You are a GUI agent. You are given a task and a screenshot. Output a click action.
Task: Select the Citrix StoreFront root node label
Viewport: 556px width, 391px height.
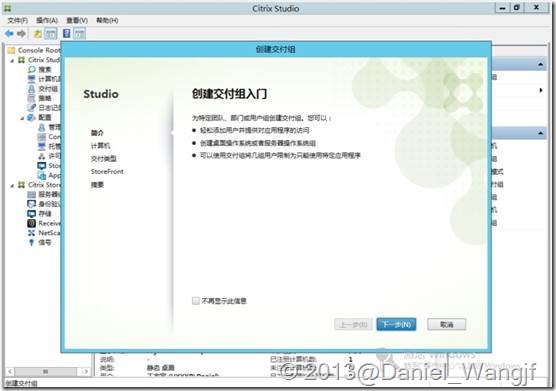coord(44,185)
